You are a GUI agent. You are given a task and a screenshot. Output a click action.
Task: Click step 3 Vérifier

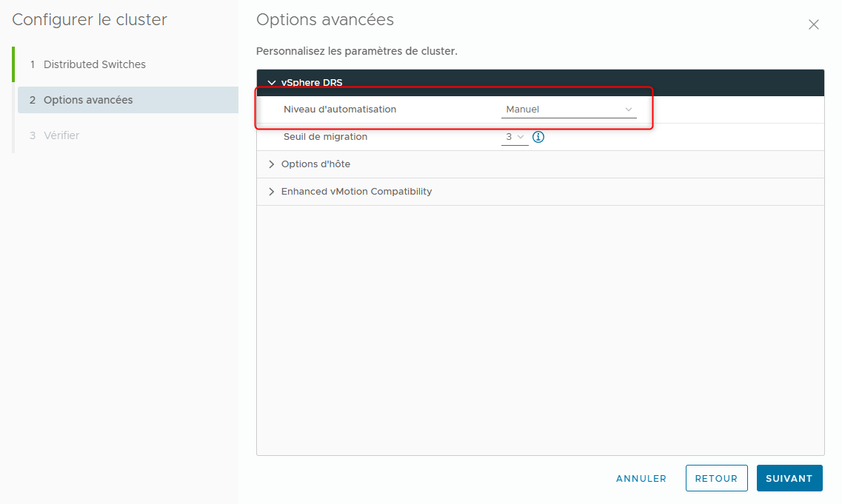(56, 135)
